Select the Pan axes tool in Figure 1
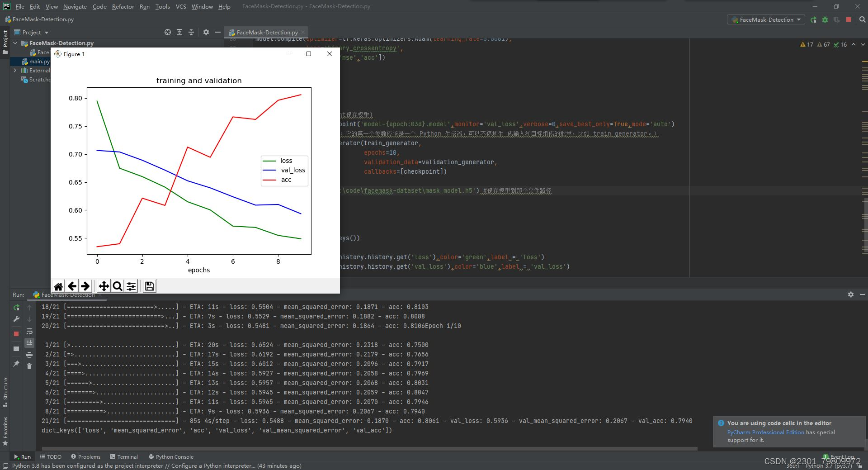Image resolution: width=868 pixels, height=470 pixels. click(104, 286)
